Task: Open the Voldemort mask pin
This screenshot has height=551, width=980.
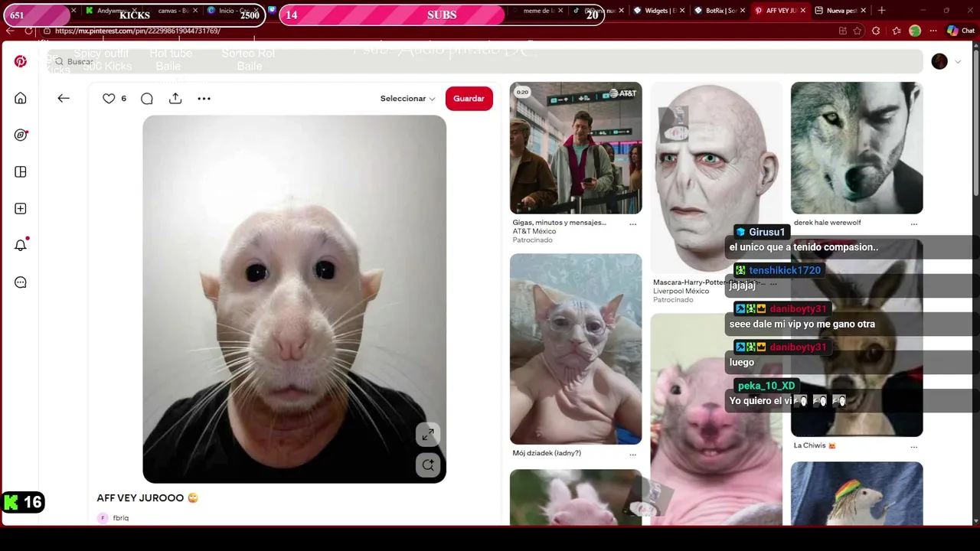Action: click(x=716, y=177)
